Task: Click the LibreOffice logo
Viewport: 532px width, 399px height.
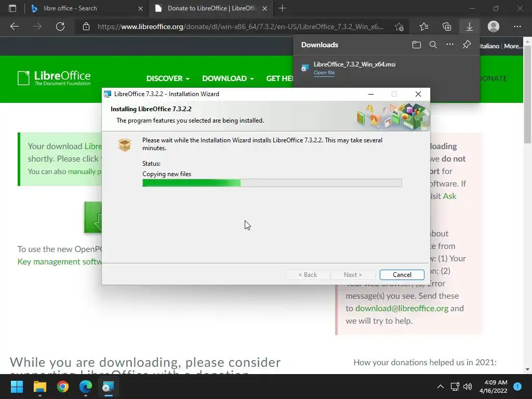Action: [x=54, y=78]
